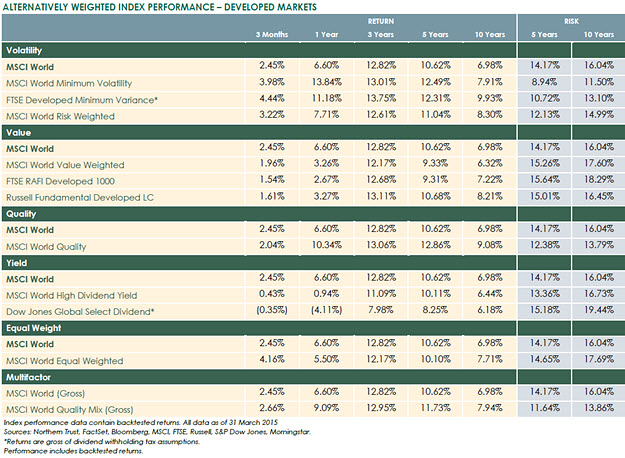Click the 0.43% three-month value
The height and width of the screenshot is (458, 625).
272,294
